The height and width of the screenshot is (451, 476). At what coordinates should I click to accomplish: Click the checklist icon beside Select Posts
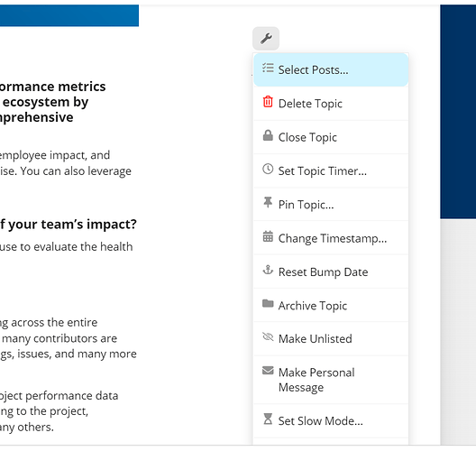pyautogui.click(x=268, y=68)
